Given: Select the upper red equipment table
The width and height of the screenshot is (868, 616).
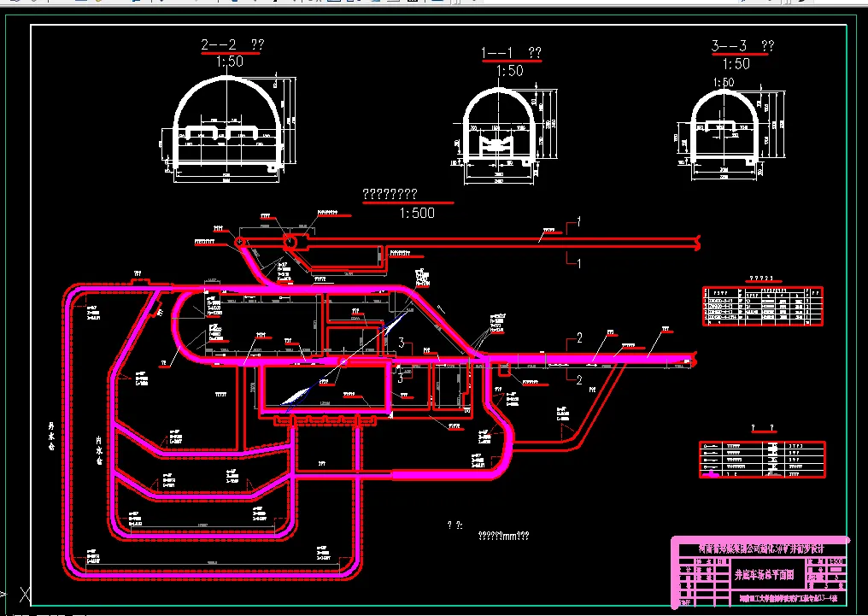Looking at the screenshot, I should coord(763,306).
